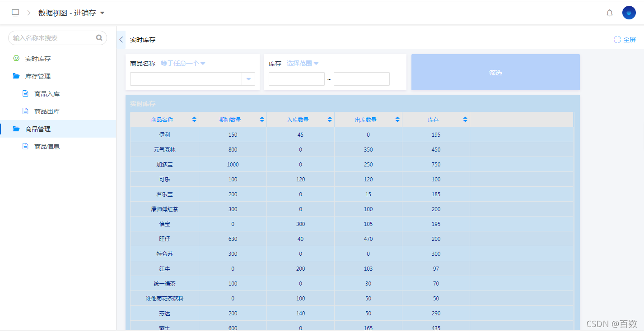
Task: Click the 伊利 product cell
Action: (x=164, y=134)
